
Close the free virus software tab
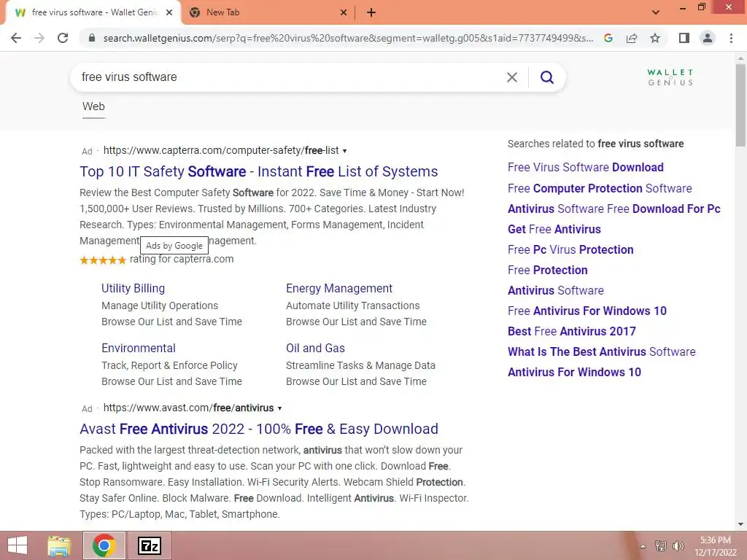pos(169,12)
